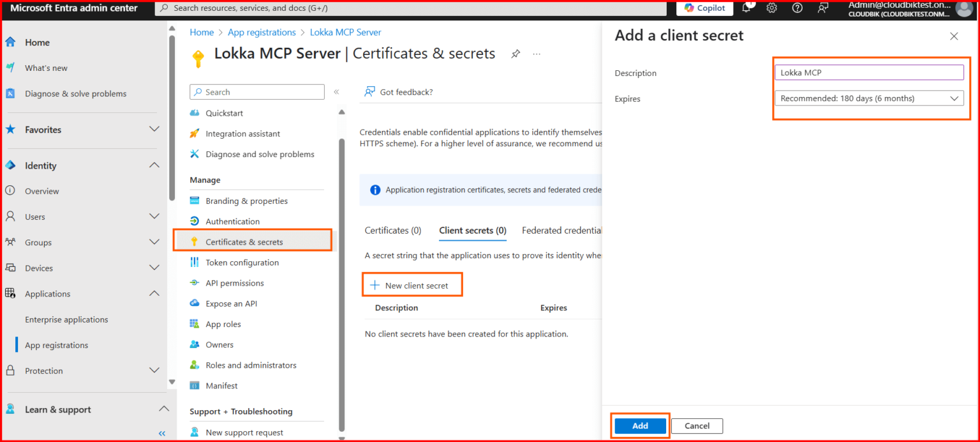Open Copilot from the top bar
This screenshot has height=442, width=980.
[x=704, y=8]
